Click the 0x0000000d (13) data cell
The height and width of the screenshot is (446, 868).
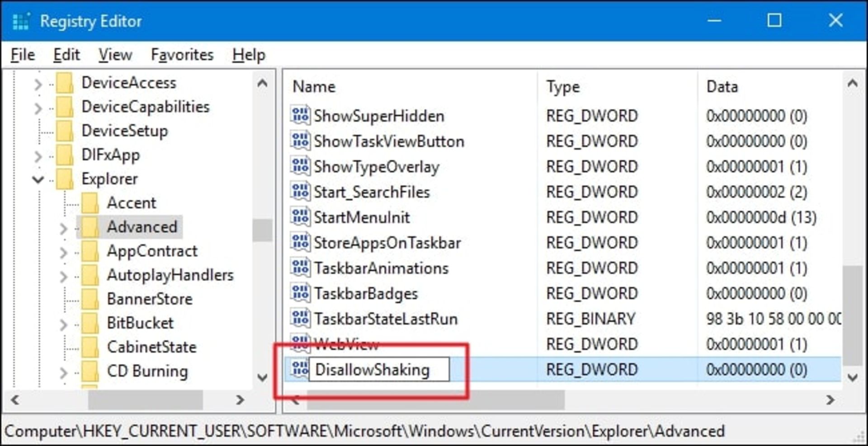coord(761,217)
